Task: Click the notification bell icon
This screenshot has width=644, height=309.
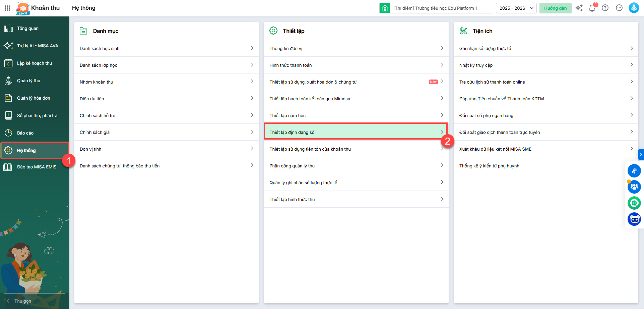Action: point(592,8)
